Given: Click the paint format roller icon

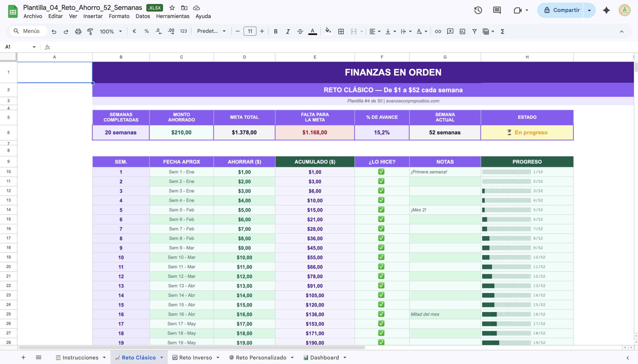Looking at the screenshot, I should (90, 31).
